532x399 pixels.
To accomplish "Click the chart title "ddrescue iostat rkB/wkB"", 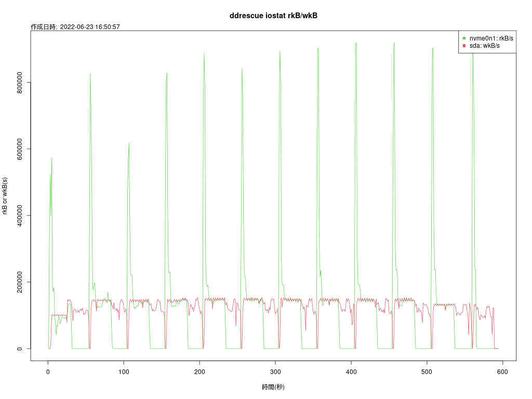I will click(x=273, y=16).
